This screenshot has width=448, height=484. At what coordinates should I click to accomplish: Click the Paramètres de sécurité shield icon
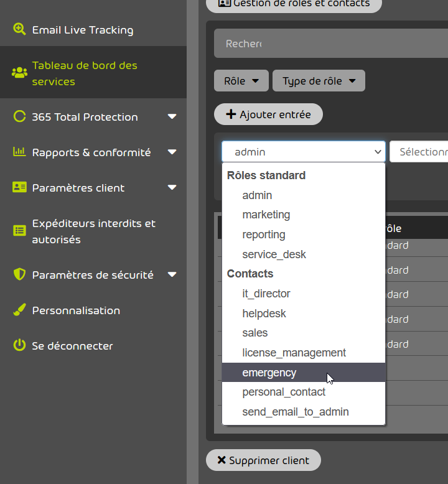(19, 274)
